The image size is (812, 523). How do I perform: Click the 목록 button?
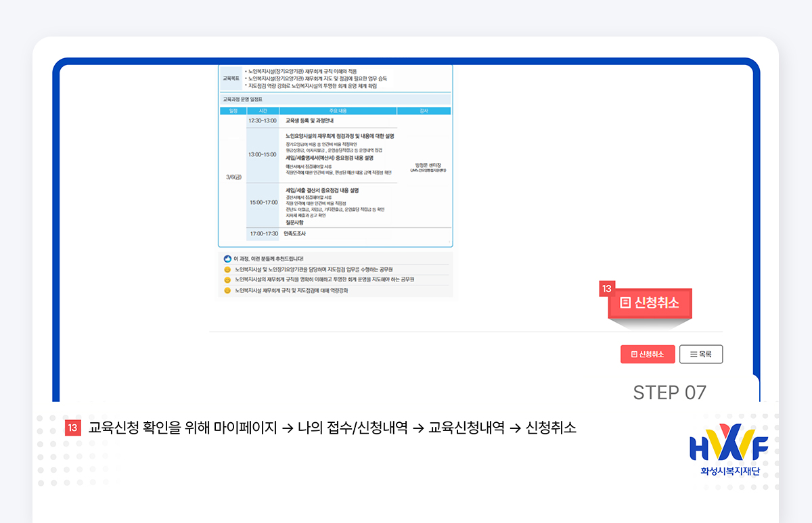click(x=701, y=354)
